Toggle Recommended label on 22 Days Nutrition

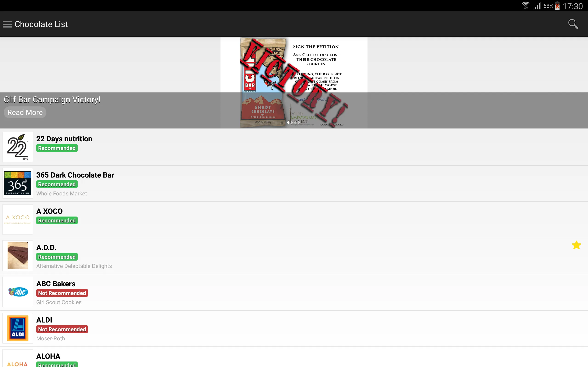tap(57, 148)
